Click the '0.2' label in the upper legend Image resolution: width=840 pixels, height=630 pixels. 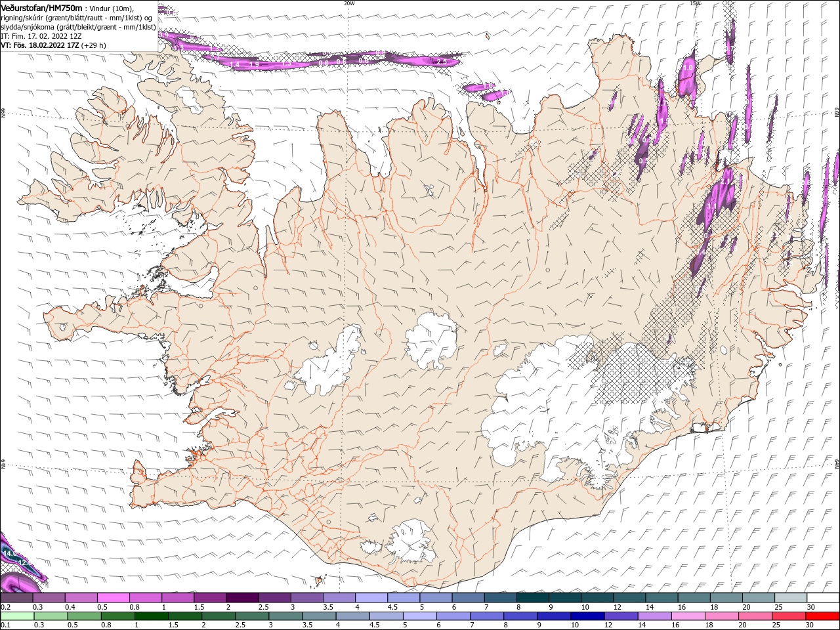click(x=5, y=607)
